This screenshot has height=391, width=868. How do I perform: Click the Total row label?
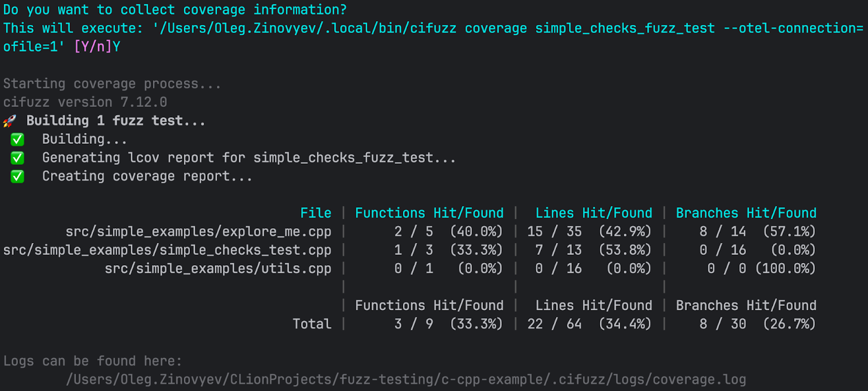point(312,324)
